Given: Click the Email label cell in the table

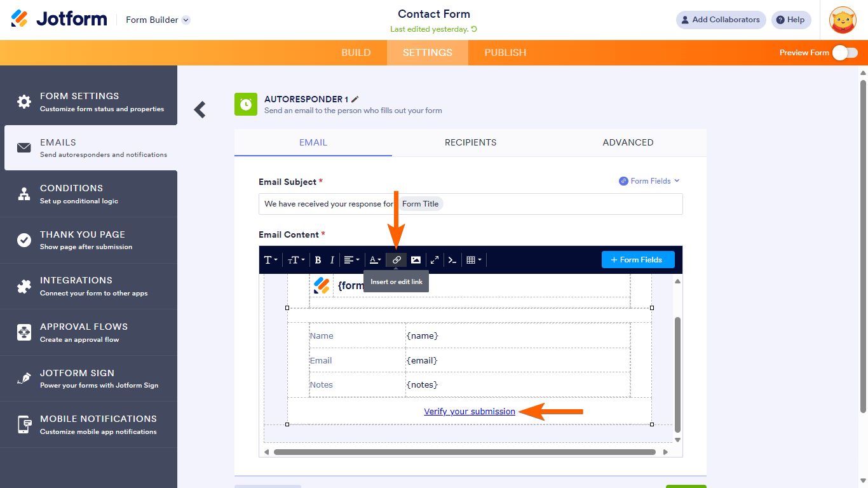Looking at the screenshot, I should click(x=358, y=360).
